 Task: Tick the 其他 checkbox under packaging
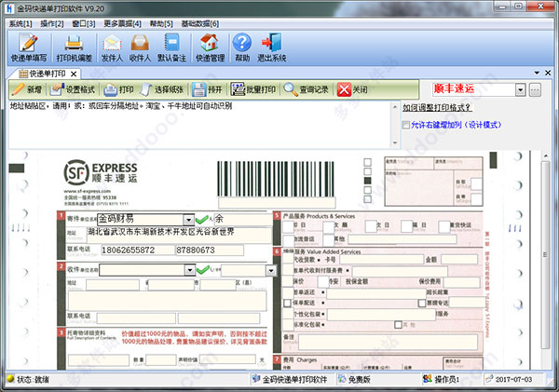click(x=398, y=325)
